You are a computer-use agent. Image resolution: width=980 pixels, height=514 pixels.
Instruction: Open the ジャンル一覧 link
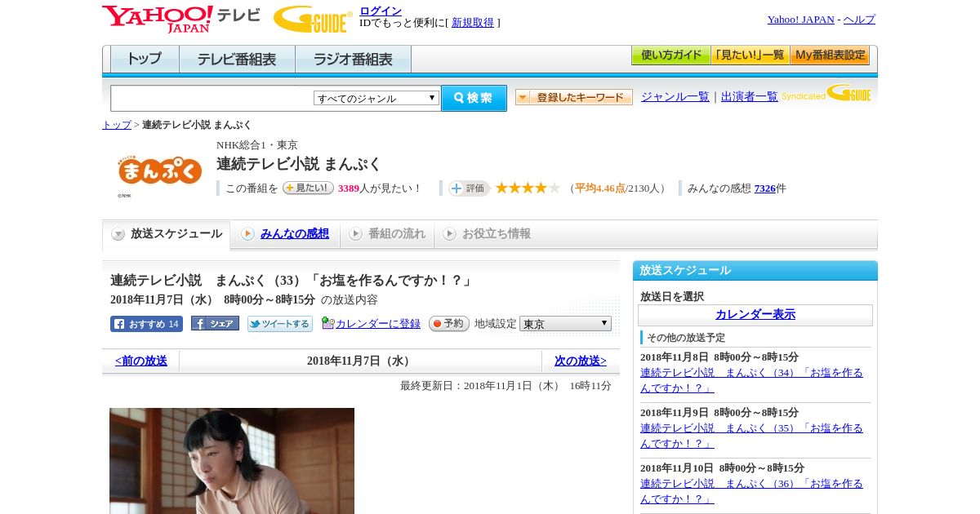(x=675, y=97)
